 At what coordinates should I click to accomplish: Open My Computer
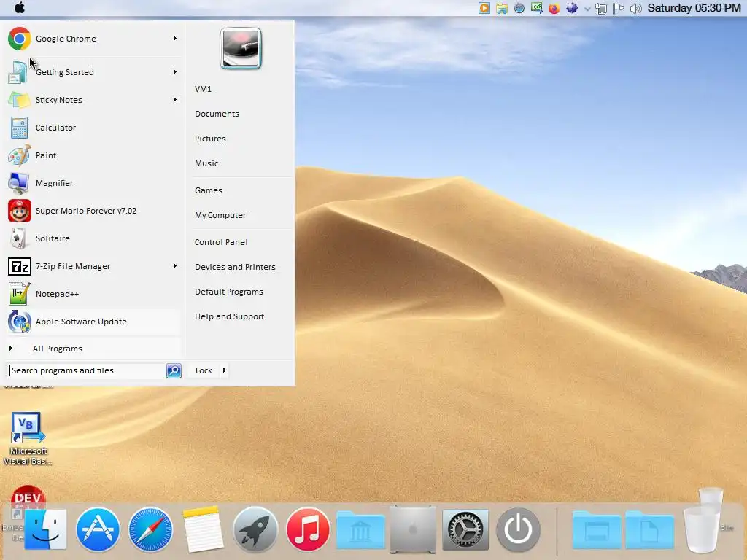[220, 215]
